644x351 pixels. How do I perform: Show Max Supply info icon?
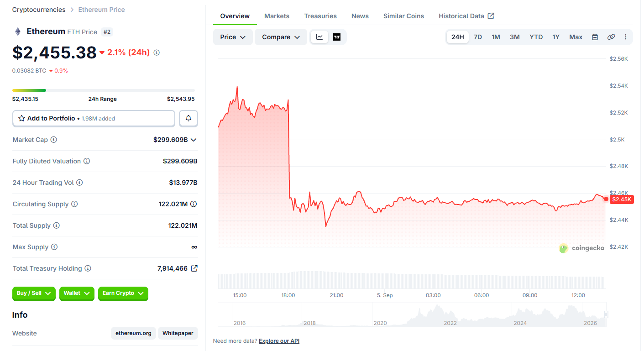click(x=54, y=247)
